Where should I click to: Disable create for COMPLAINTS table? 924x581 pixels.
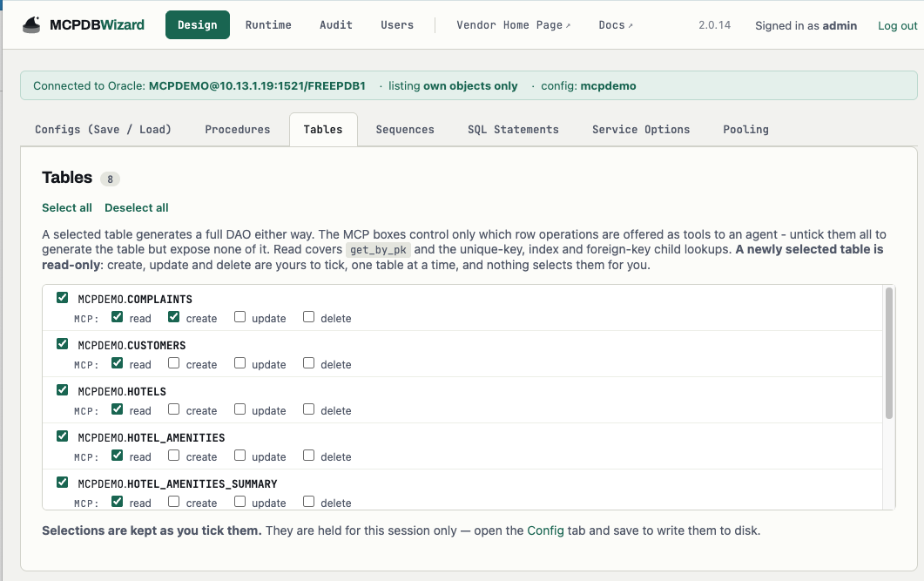[174, 317]
